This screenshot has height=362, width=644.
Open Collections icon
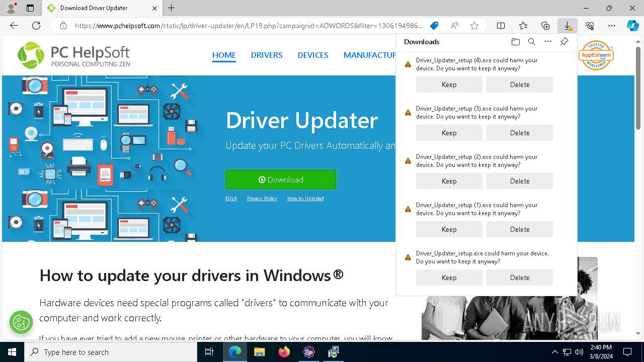point(545,26)
